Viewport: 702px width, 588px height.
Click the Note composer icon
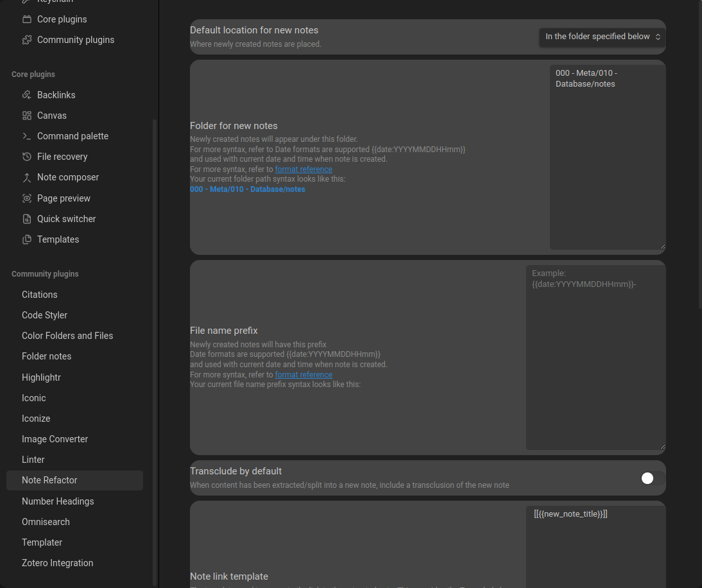tap(26, 177)
